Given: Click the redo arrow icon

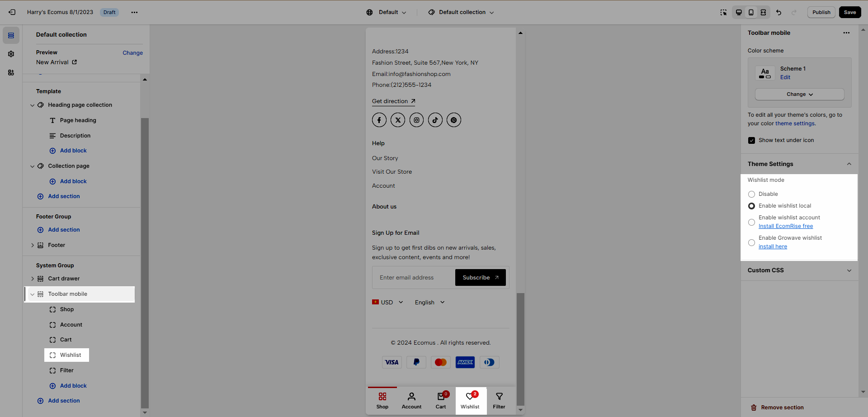Looking at the screenshot, I should click(794, 12).
